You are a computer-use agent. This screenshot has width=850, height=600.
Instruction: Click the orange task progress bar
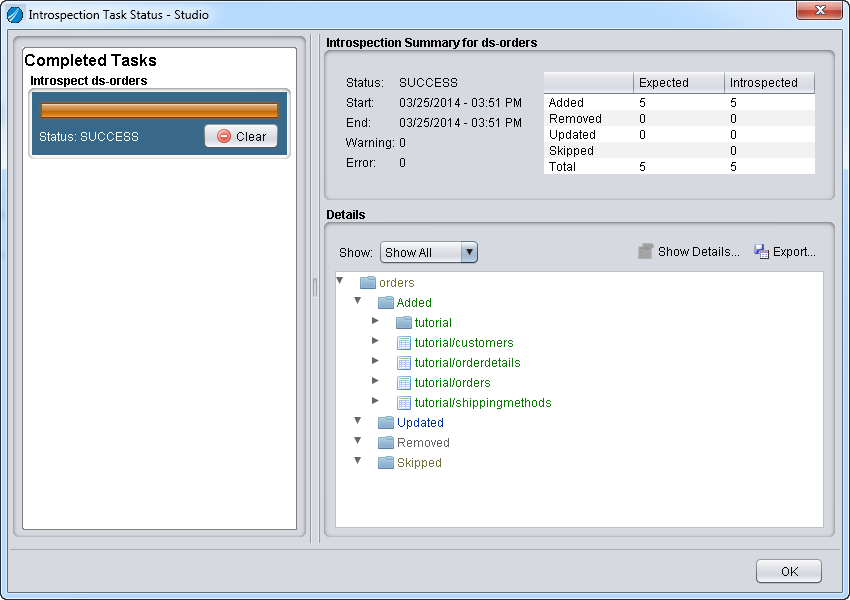click(x=159, y=110)
